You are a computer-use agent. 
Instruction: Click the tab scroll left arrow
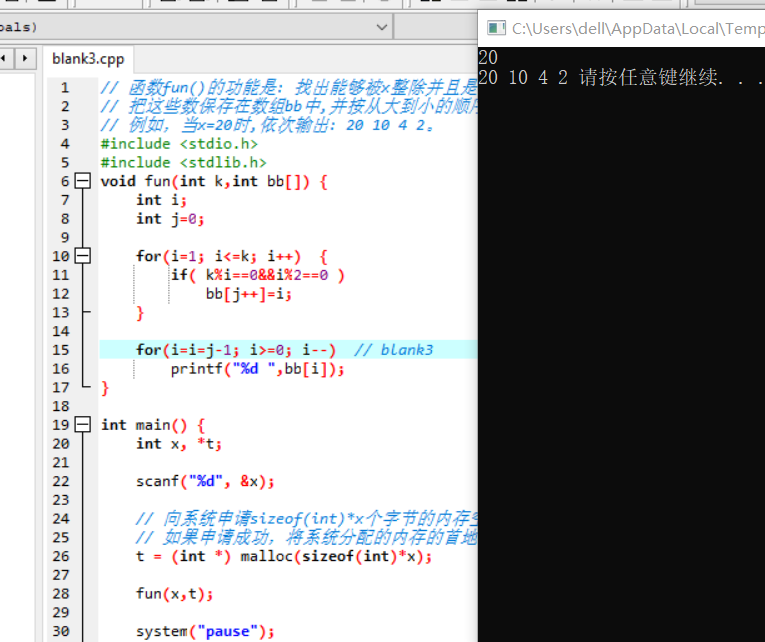[x=4, y=59]
